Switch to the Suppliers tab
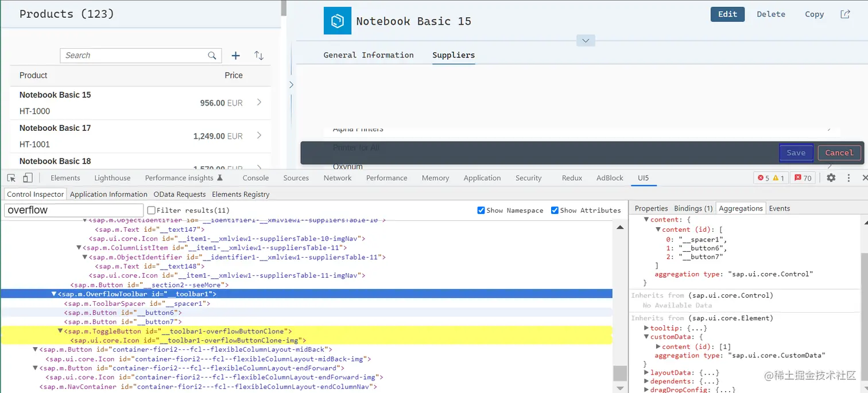868x393 pixels. click(454, 55)
